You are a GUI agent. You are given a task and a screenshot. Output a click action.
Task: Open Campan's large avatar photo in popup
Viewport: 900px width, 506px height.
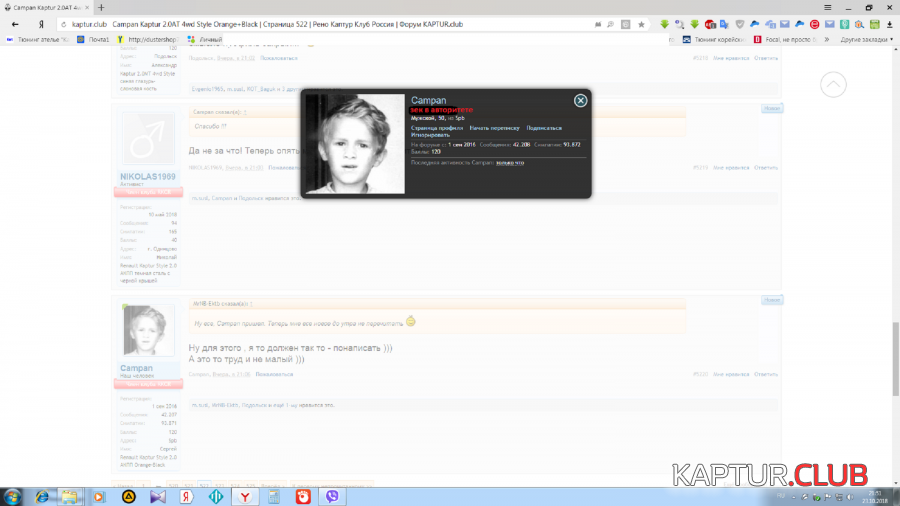(355, 144)
